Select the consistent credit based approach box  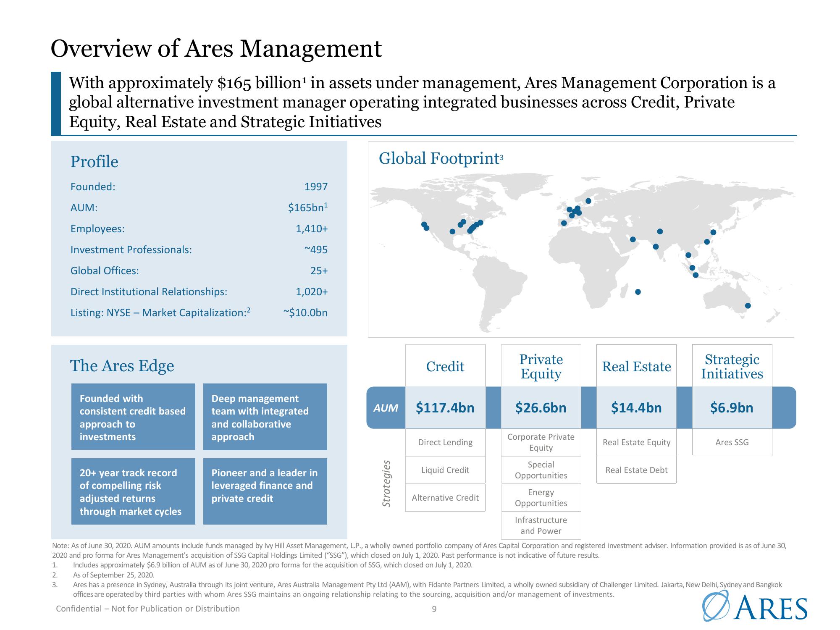tap(133, 417)
